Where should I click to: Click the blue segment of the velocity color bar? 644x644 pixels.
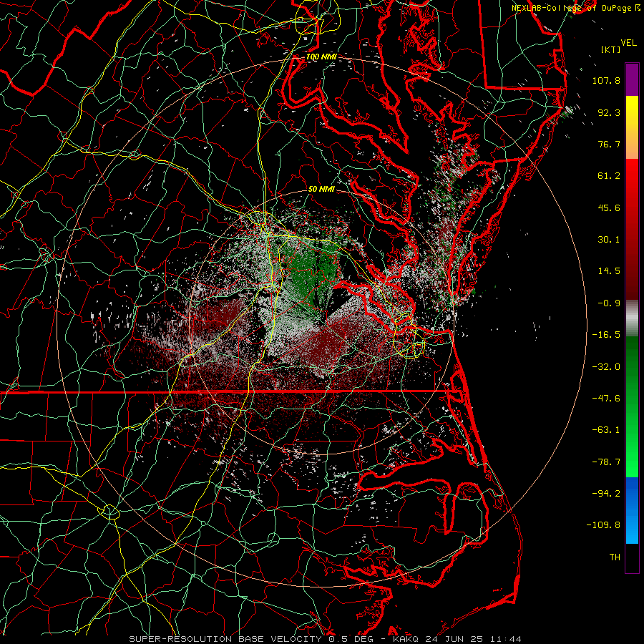[632, 510]
